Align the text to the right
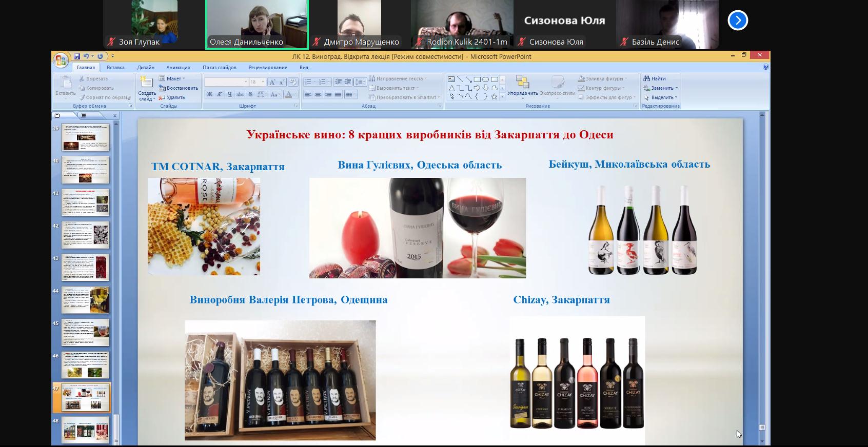 pyautogui.click(x=328, y=94)
